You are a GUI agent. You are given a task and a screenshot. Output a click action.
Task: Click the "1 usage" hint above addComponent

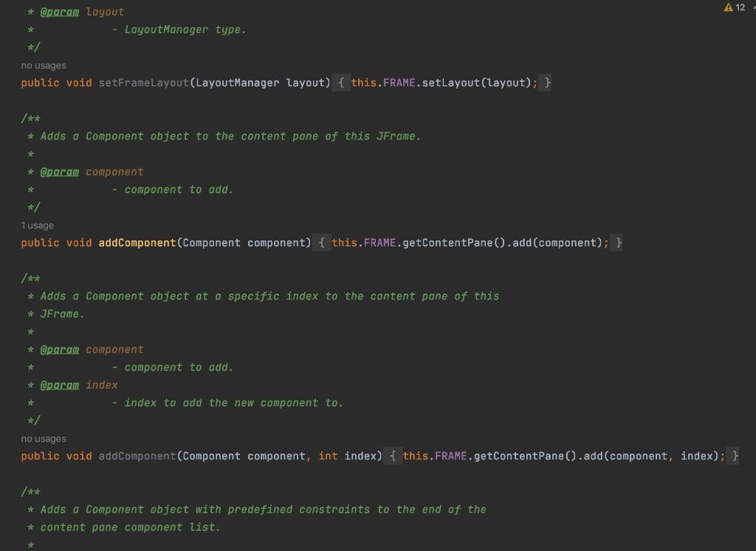(38, 225)
